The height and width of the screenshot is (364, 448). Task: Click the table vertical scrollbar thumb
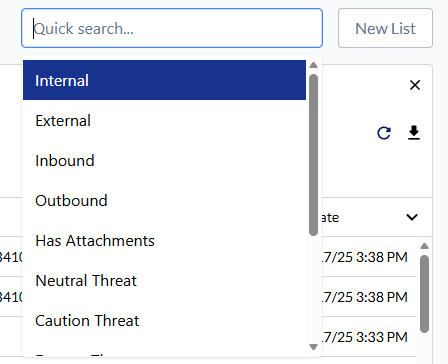424,294
